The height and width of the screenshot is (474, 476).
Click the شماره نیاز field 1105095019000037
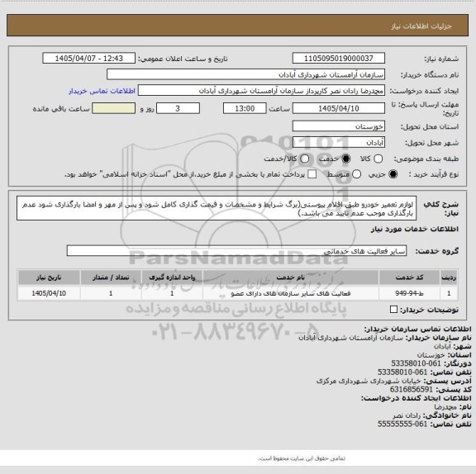tap(339, 59)
